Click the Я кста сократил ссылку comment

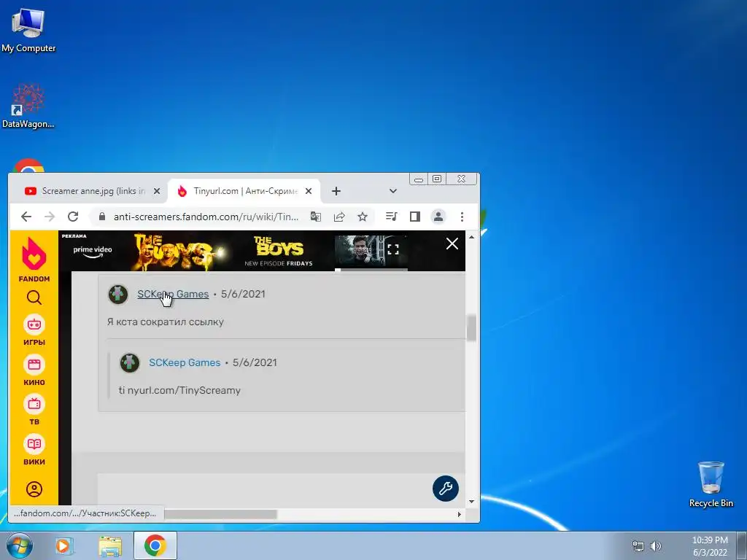166,322
